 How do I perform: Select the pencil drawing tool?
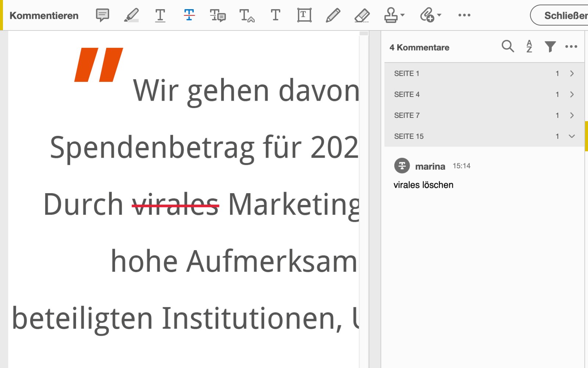point(333,15)
